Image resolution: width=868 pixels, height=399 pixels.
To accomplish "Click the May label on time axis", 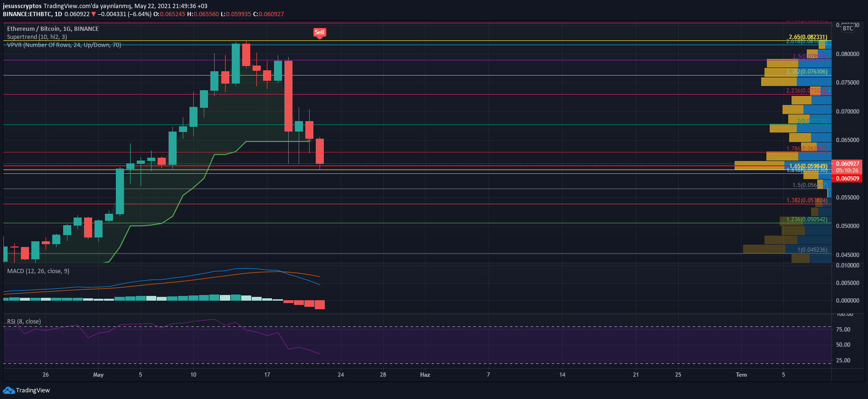I will pyautogui.click(x=98, y=375).
